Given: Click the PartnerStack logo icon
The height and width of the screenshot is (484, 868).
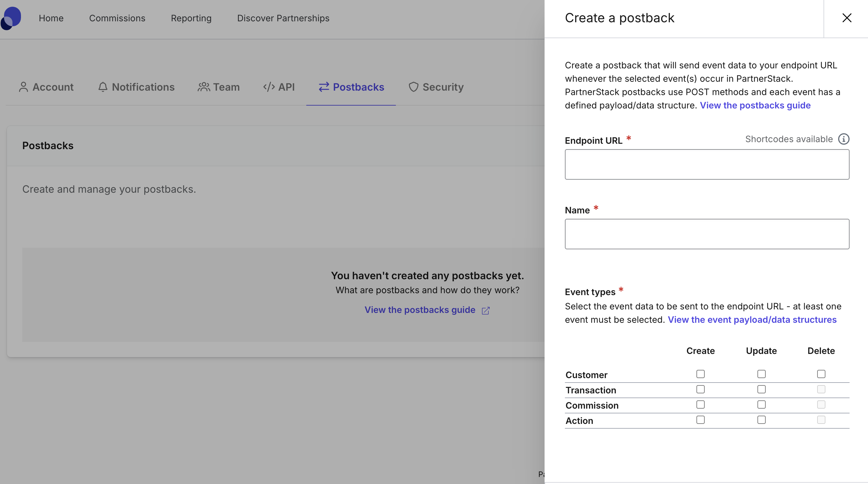Looking at the screenshot, I should tap(11, 18).
